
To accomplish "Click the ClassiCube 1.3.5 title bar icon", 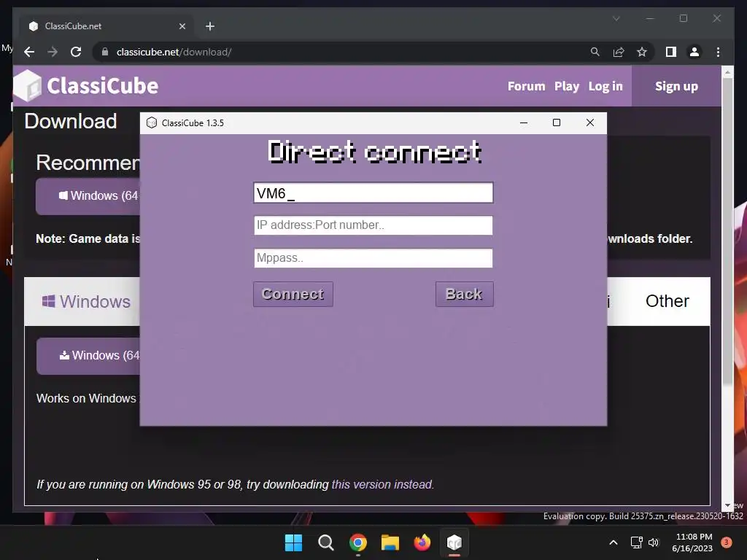I will click(x=152, y=122).
